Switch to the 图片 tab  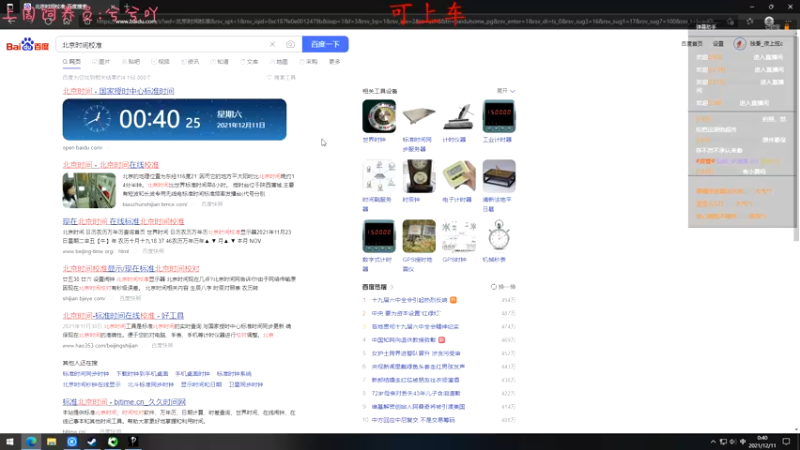click(101, 62)
